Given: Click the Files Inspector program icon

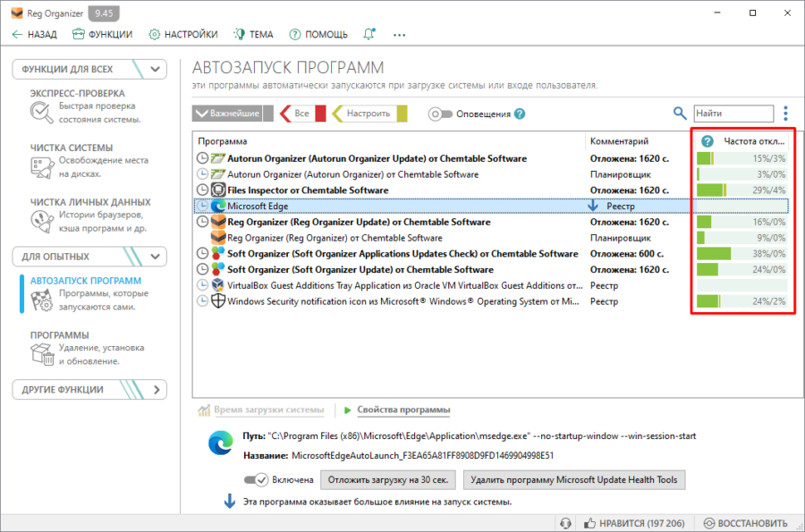Looking at the screenshot, I should 218,190.
